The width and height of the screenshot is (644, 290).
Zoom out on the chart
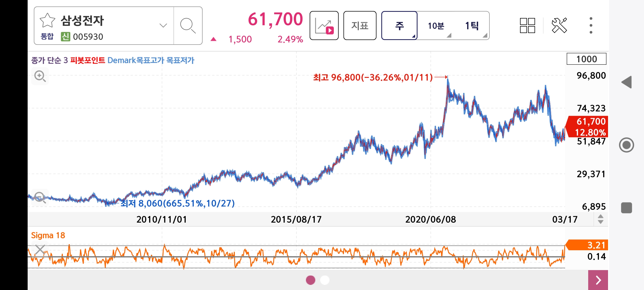point(40,198)
